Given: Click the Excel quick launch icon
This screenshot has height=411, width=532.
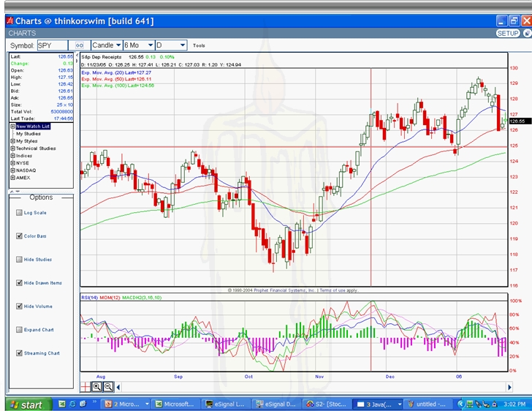Looking at the screenshot, I should (x=61, y=404).
